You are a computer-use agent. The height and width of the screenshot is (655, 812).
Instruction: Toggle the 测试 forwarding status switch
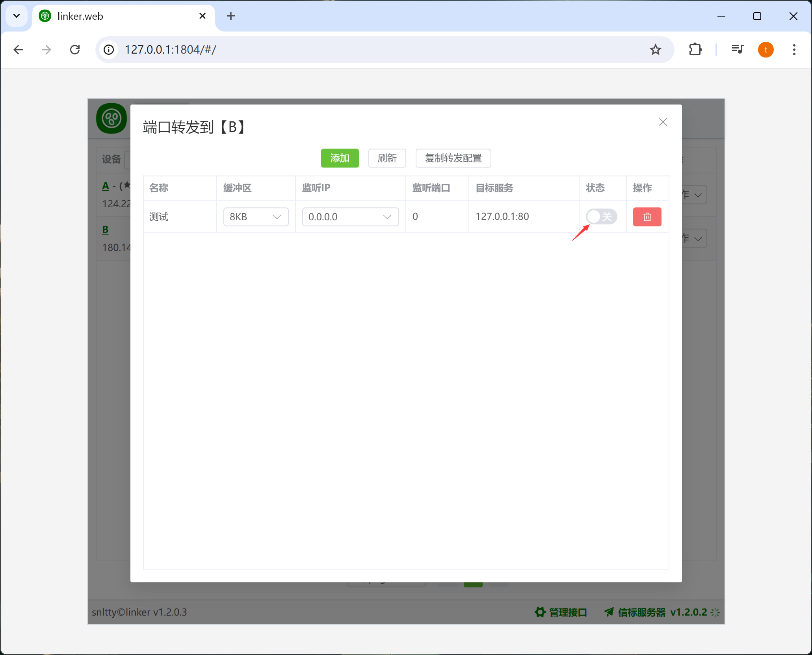tap(601, 216)
